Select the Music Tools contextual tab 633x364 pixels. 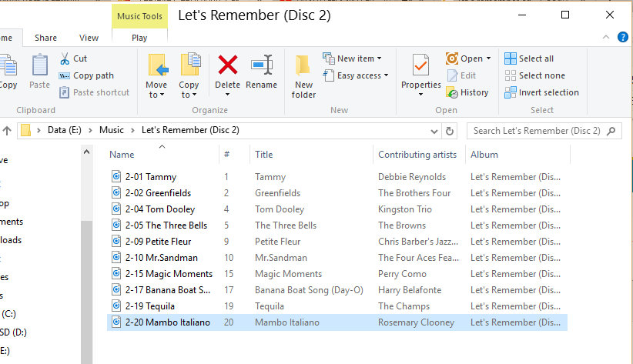[139, 16]
